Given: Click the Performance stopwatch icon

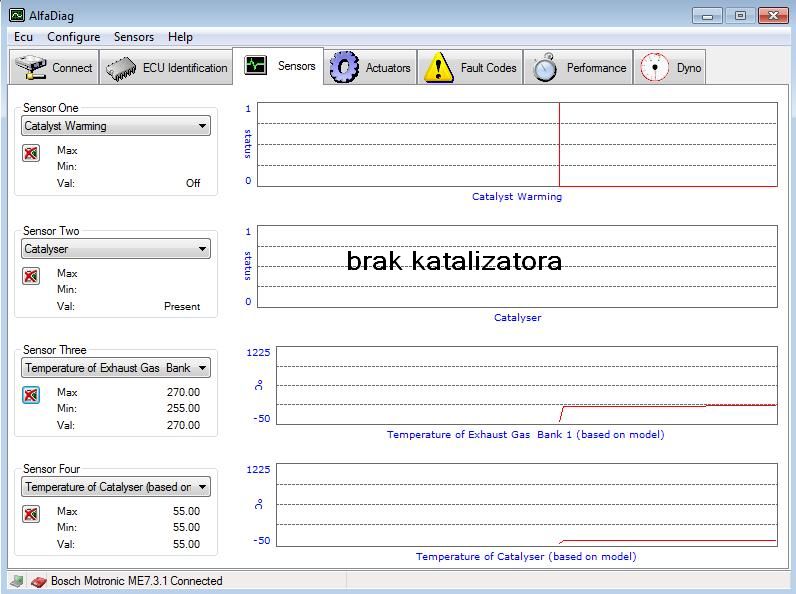Looking at the screenshot, I should (545, 68).
